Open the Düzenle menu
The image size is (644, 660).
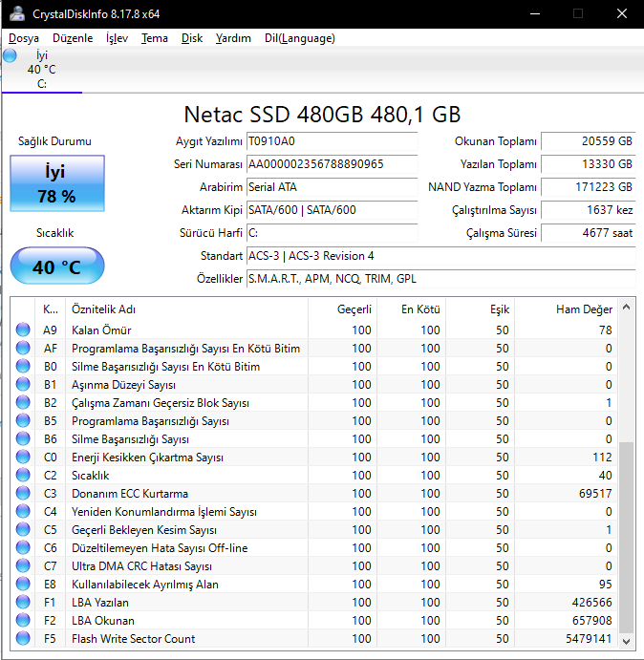[x=73, y=38]
